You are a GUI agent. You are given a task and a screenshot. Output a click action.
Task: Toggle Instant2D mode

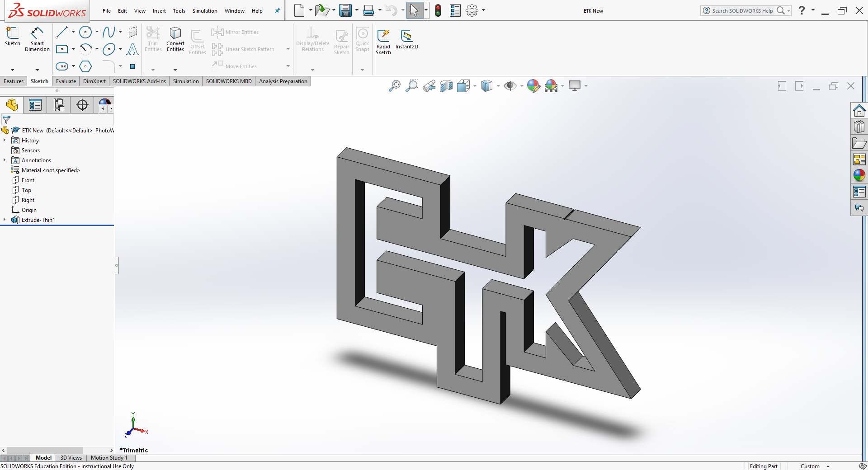point(407,40)
